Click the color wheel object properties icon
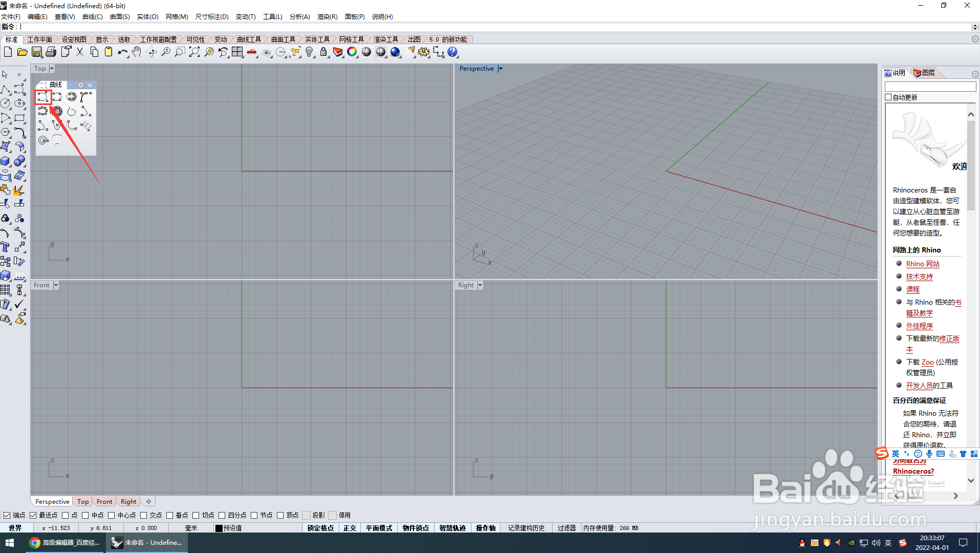 [352, 52]
